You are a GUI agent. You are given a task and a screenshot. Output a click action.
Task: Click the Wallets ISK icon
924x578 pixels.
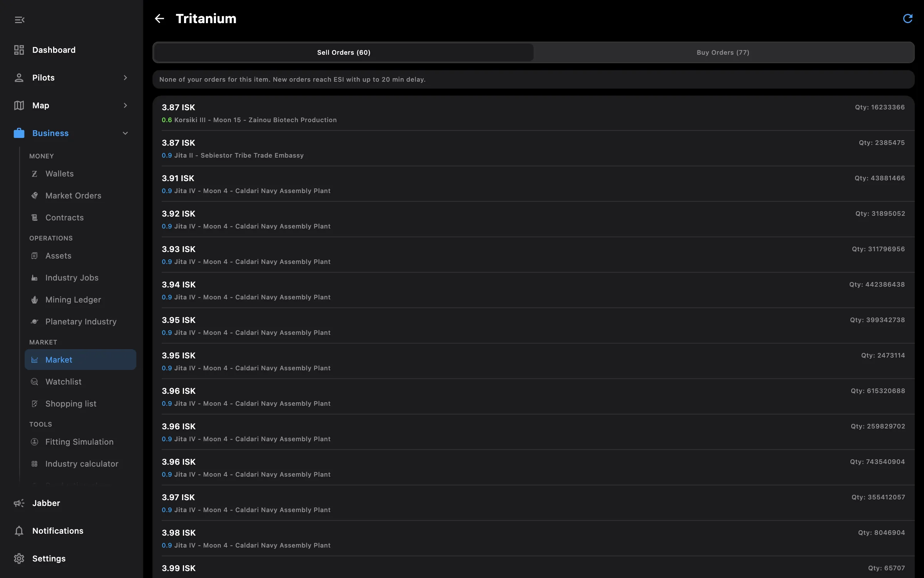tap(35, 174)
